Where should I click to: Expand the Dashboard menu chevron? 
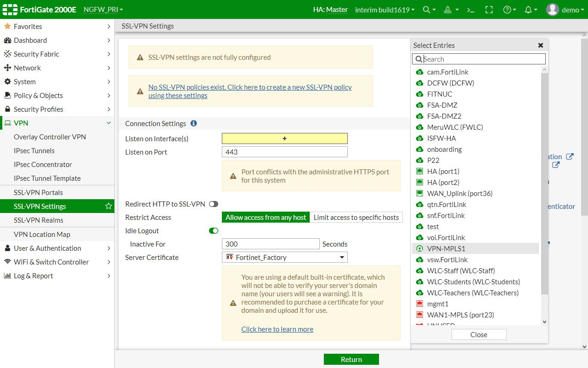click(x=109, y=40)
